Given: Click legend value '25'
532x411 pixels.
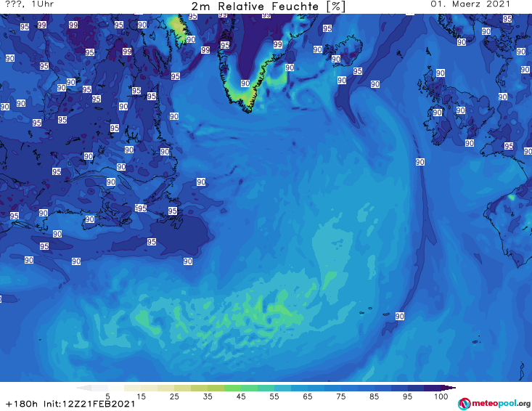Looking at the screenshot, I should point(174,396).
